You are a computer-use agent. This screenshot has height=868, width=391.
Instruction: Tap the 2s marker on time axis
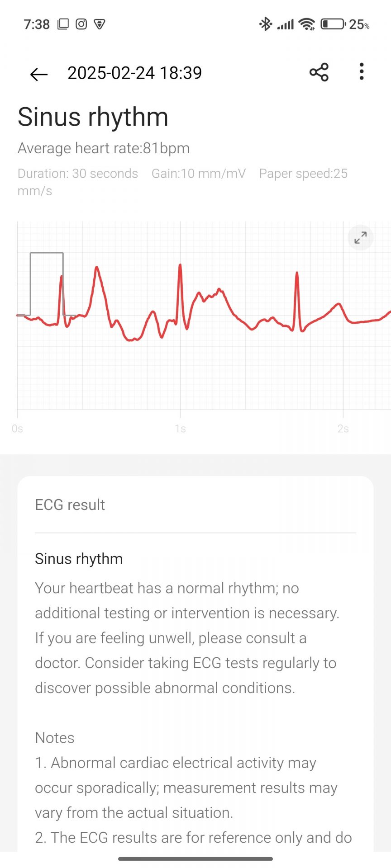pyautogui.click(x=343, y=429)
